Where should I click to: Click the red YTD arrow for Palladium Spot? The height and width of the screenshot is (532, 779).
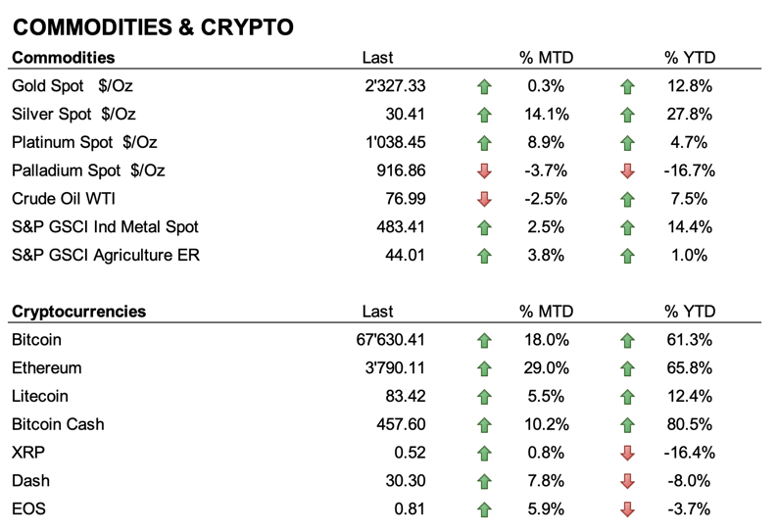[x=628, y=170]
